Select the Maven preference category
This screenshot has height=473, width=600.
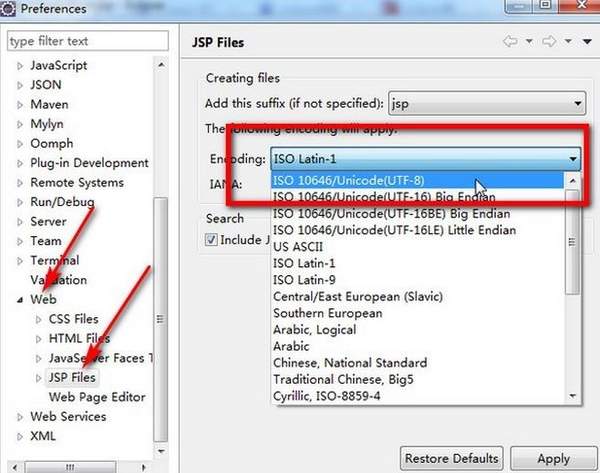(49, 104)
